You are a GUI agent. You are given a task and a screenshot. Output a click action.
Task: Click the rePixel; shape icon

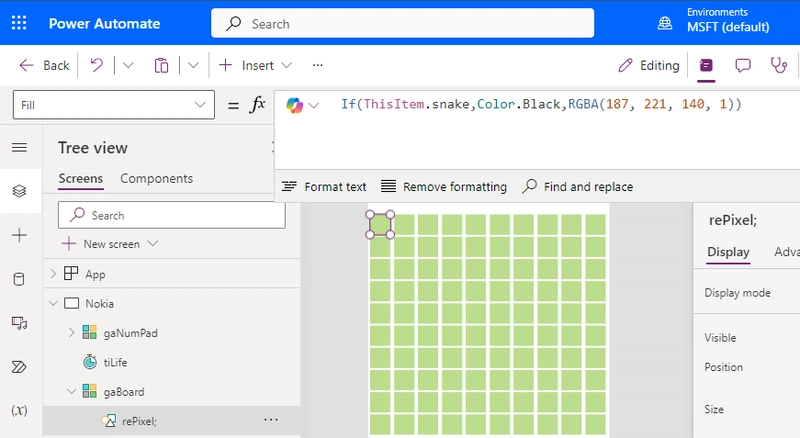click(108, 421)
